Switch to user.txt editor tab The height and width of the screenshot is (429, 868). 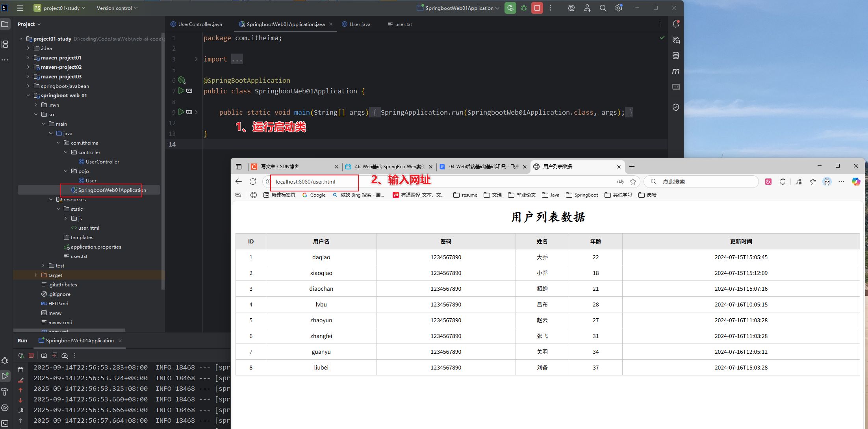point(400,24)
